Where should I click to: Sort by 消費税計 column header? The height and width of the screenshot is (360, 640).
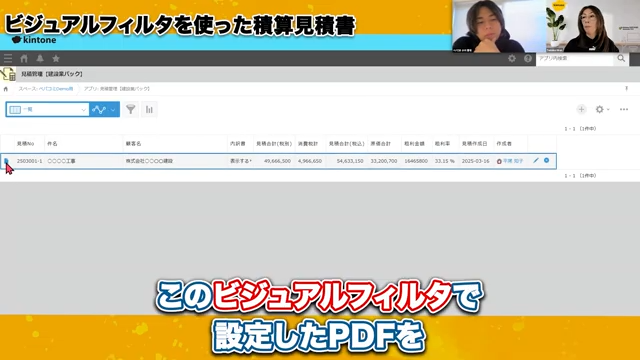(308, 144)
